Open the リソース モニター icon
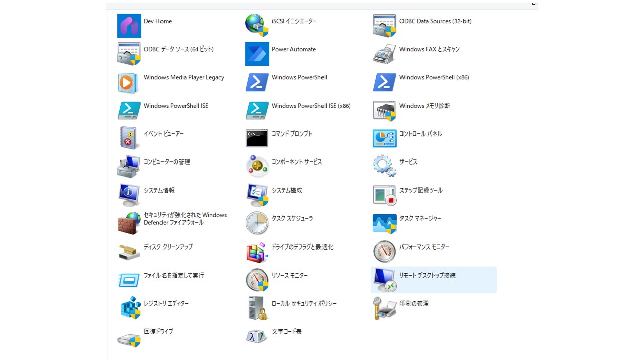This screenshot has width=644, height=362. point(257,280)
